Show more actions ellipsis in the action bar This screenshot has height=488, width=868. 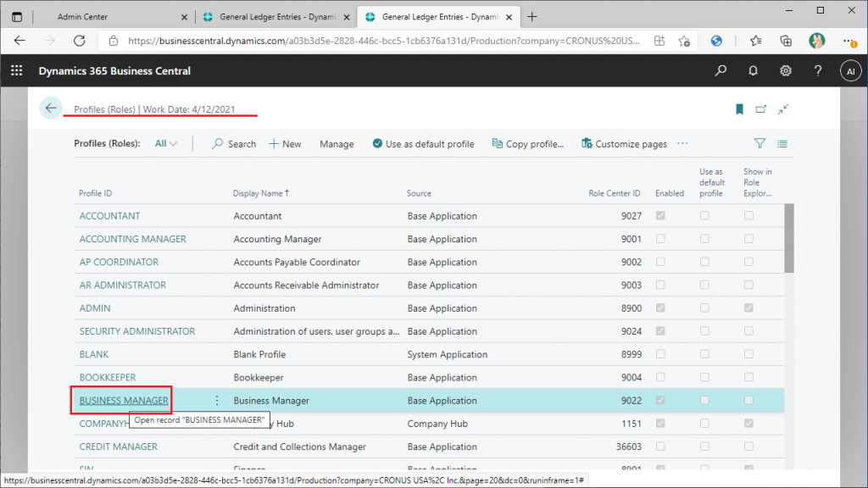pyautogui.click(x=682, y=144)
